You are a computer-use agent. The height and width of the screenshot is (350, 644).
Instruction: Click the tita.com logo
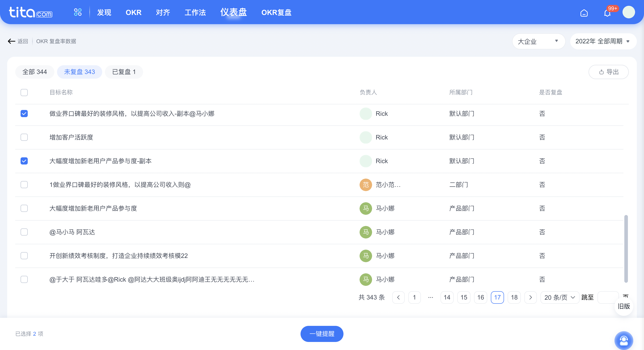coord(30,12)
